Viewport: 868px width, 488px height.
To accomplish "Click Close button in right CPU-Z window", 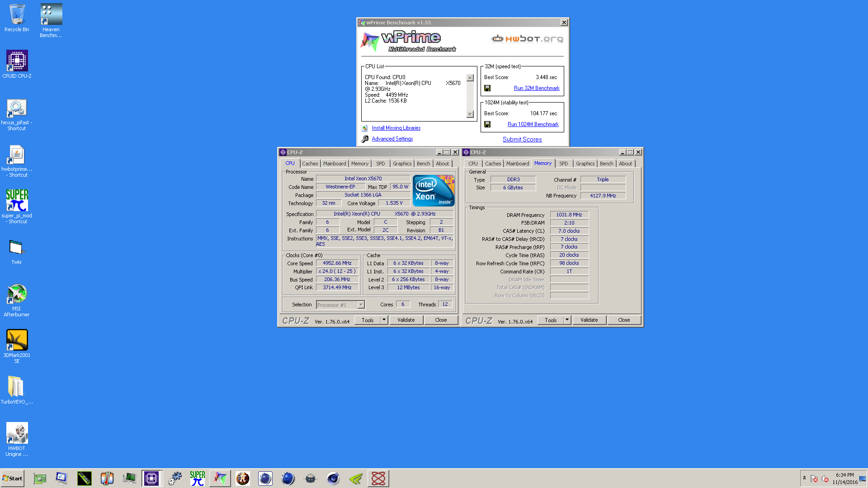I will pyautogui.click(x=624, y=320).
